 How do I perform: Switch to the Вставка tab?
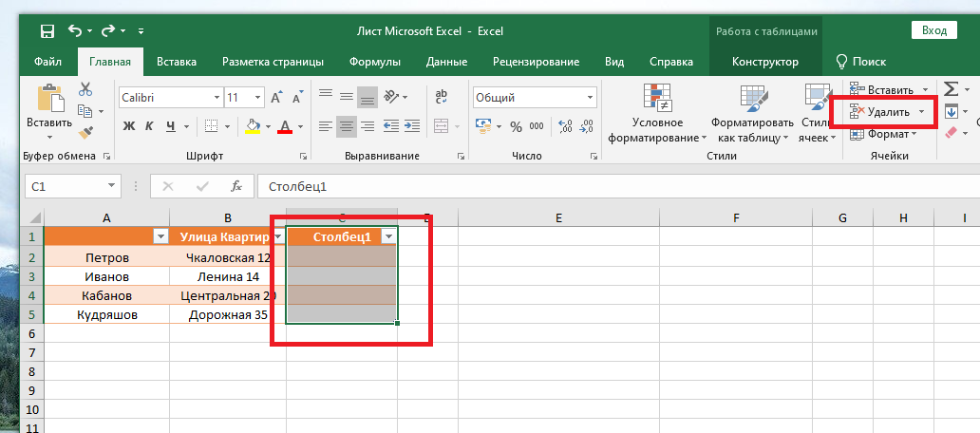(x=177, y=62)
